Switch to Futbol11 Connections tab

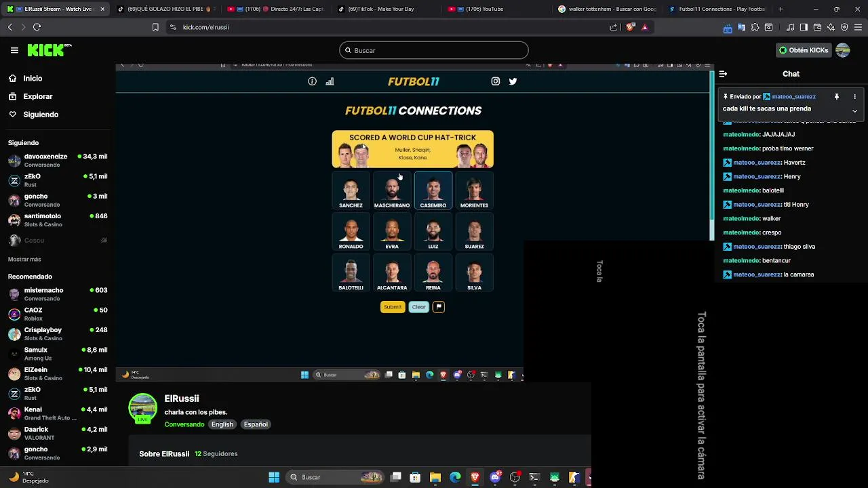tap(716, 9)
